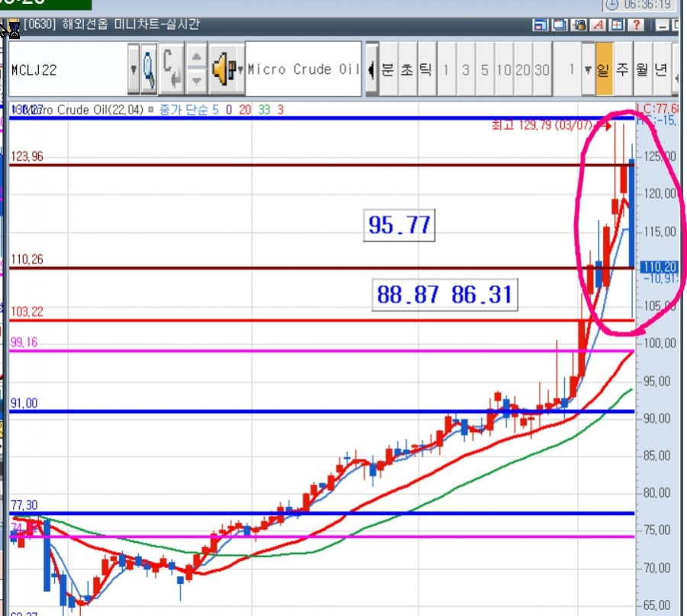The height and width of the screenshot is (616, 687).
Task: Click the 최고 129.79 (03/07) high label
Action: click(542, 125)
